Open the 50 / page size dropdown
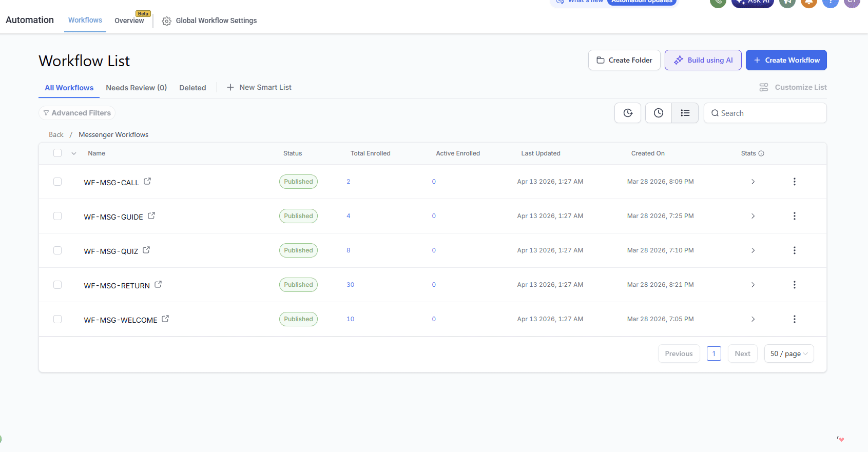The image size is (868, 452). (x=789, y=353)
